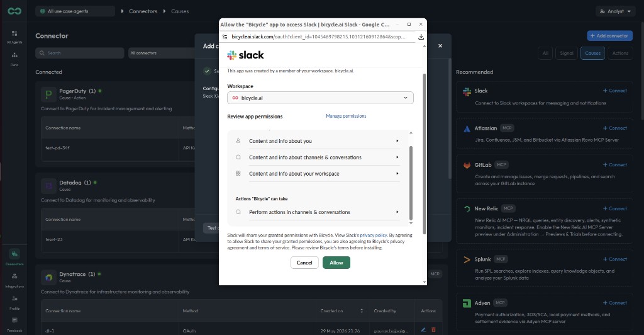Connect the New Relic recommended connector
Screen dimensions: 644x335
[x=615, y=208]
